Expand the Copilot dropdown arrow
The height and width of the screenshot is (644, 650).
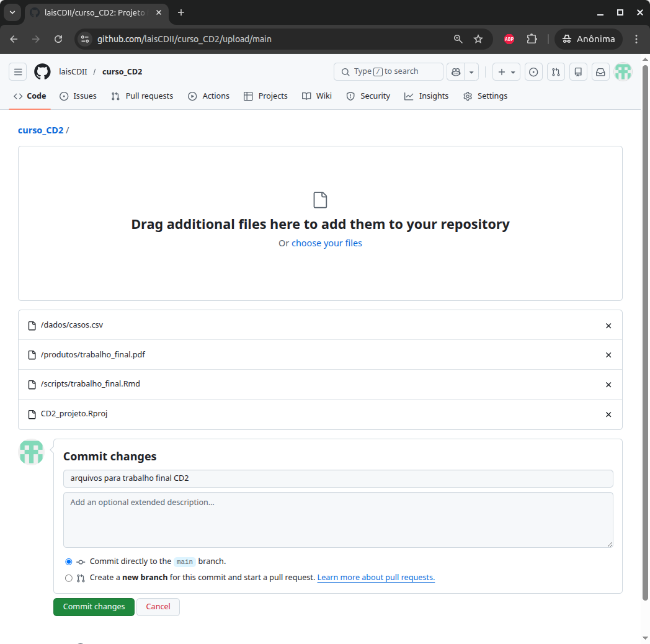click(x=471, y=72)
